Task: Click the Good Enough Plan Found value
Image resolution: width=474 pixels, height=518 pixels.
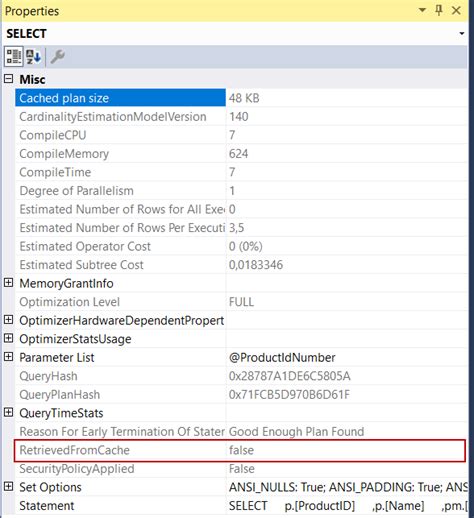Action: pyautogui.click(x=296, y=432)
